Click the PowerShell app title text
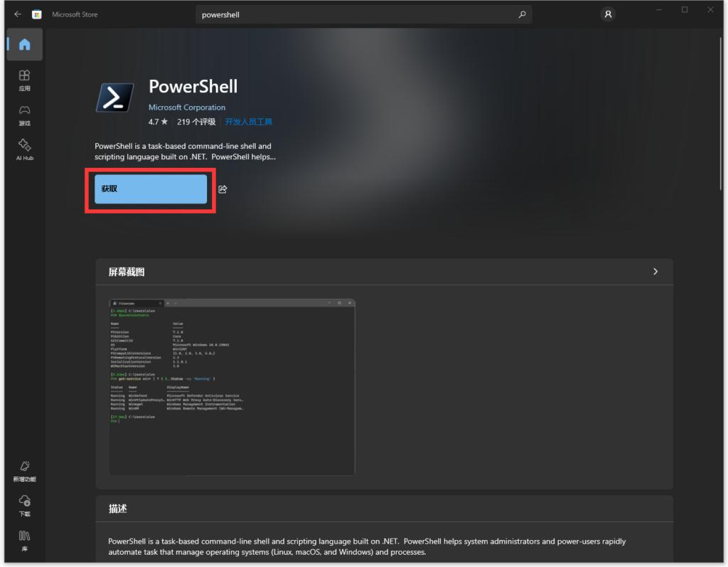728x567 pixels. click(193, 87)
